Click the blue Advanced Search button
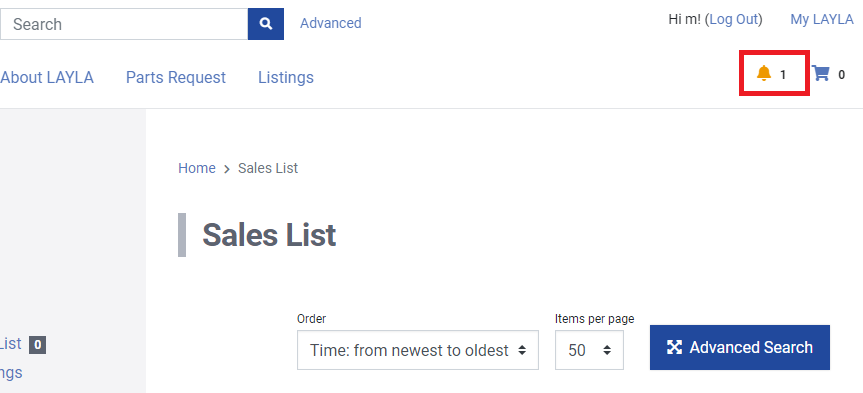Viewport: 863px width, 393px height. click(740, 347)
